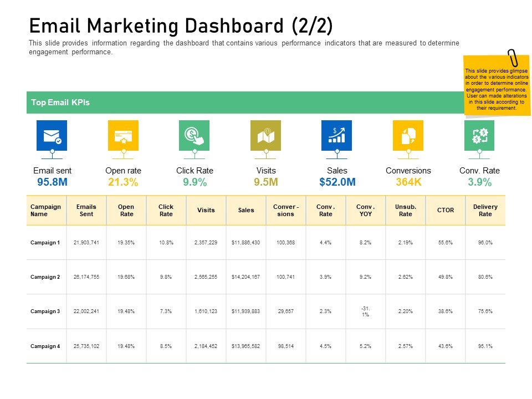532x399 pixels.
Task: Select the 100,741 conversions cell
Action: [286, 277]
